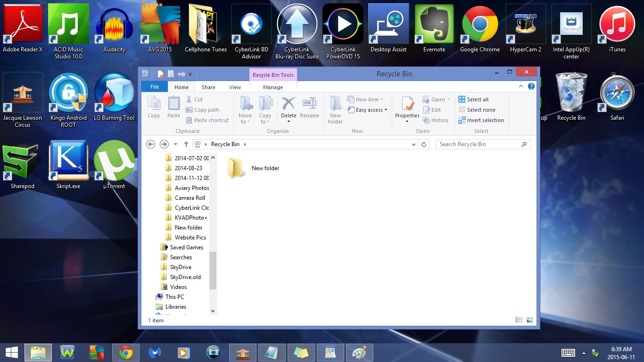Open Quick Access Toolbar customize dropdown

click(190, 74)
